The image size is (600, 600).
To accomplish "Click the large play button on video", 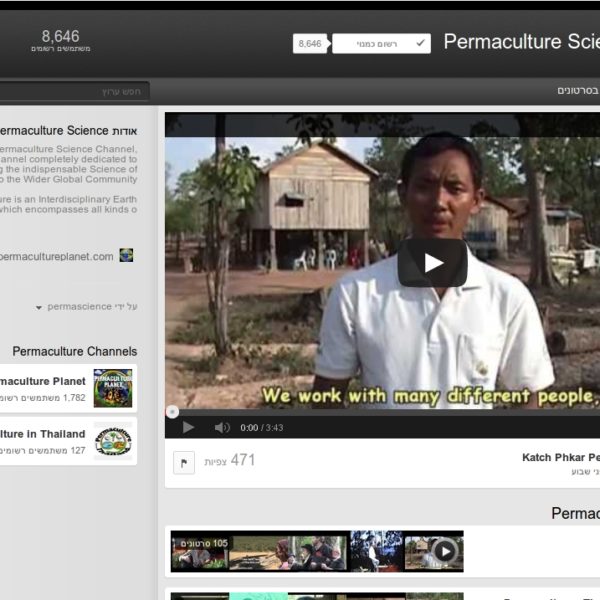I will coord(432,262).
